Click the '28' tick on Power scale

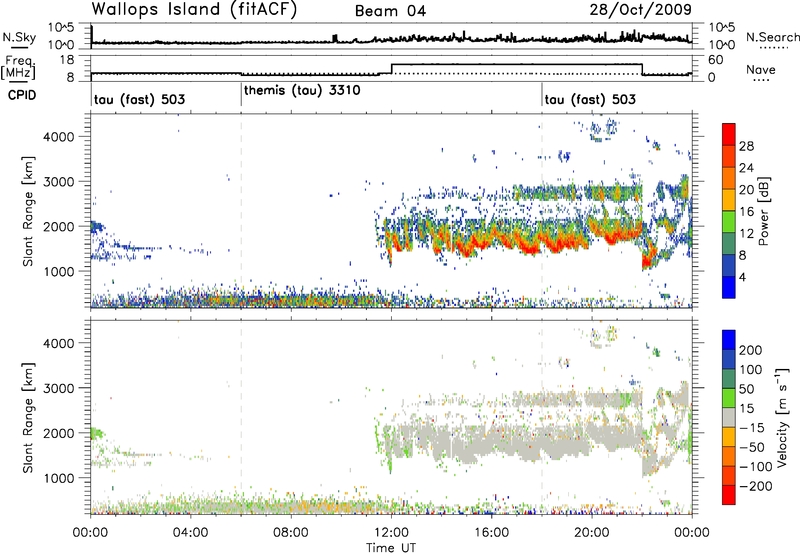pos(746,146)
